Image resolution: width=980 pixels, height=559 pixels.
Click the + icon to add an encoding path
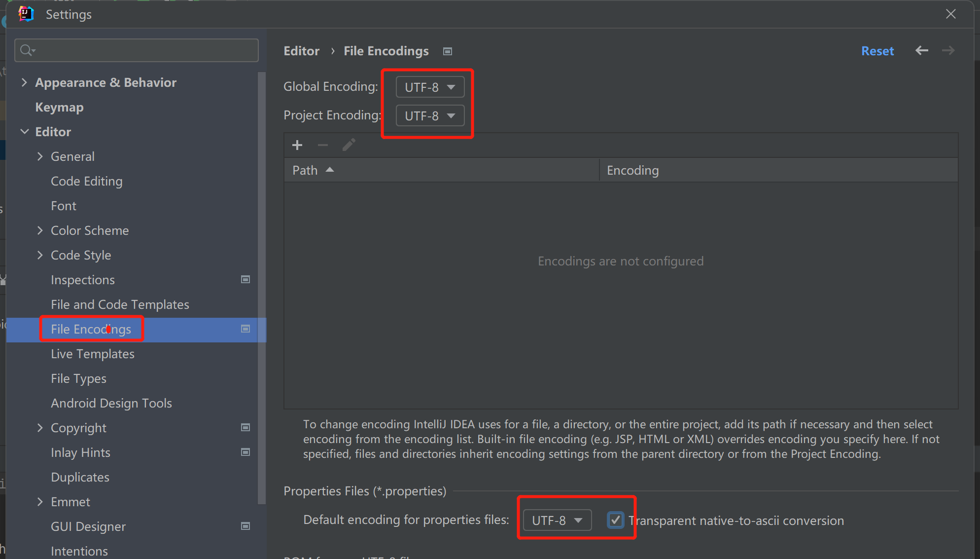pos(297,145)
